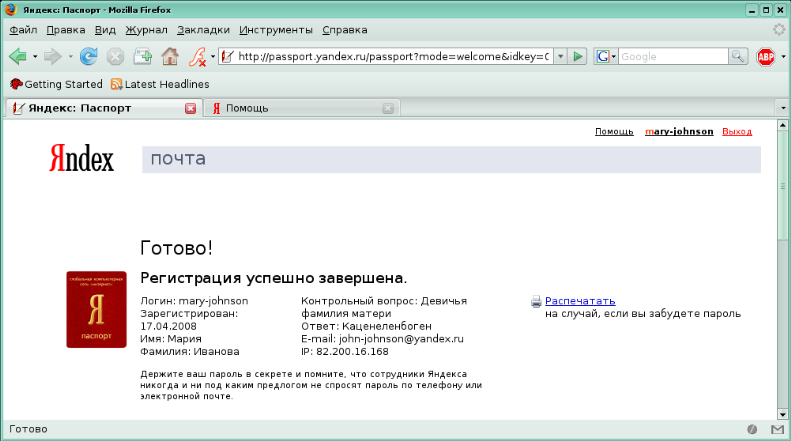
Task: Open the Инструменты menu
Action: 276,30
